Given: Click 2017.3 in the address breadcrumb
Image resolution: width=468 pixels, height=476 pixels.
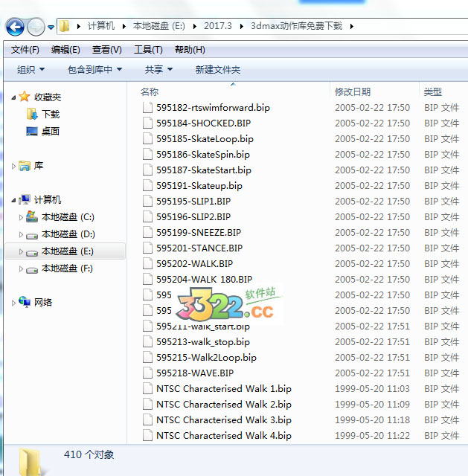Looking at the screenshot, I should [x=218, y=26].
